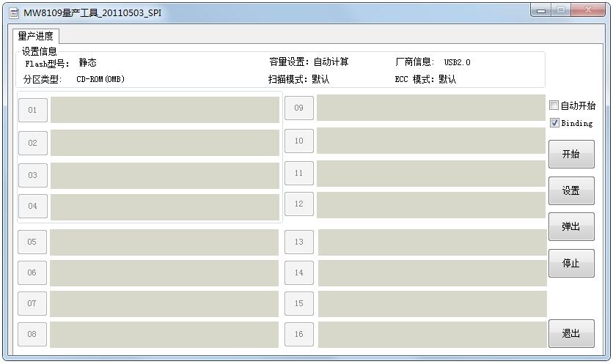Click the 扫描模式 value 默认

pyautogui.click(x=320, y=79)
